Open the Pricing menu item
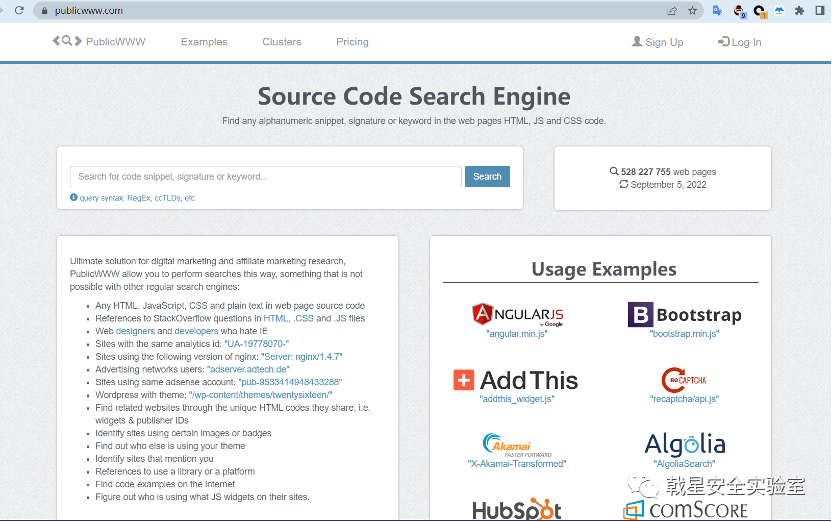Image resolution: width=832 pixels, height=522 pixels. click(352, 42)
